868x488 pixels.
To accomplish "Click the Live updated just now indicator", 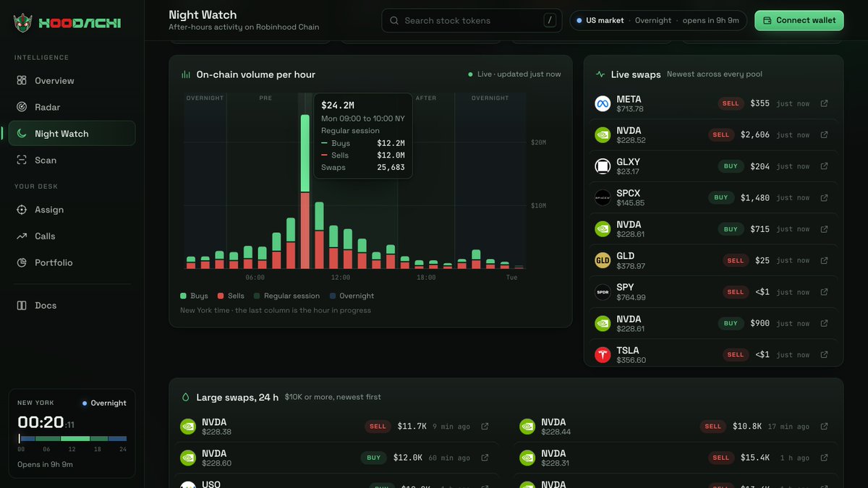I will [x=514, y=74].
